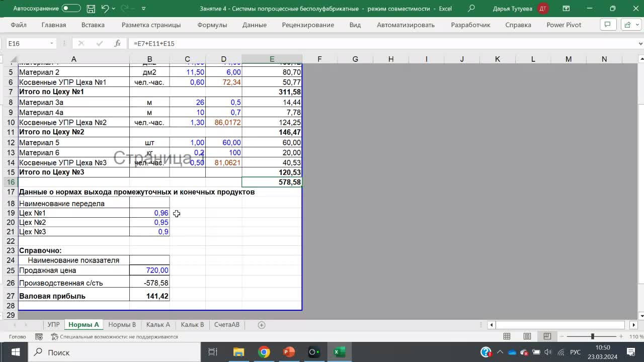Add a new sheet with the plus button
The height and width of the screenshot is (362, 644).
coord(262,325)
